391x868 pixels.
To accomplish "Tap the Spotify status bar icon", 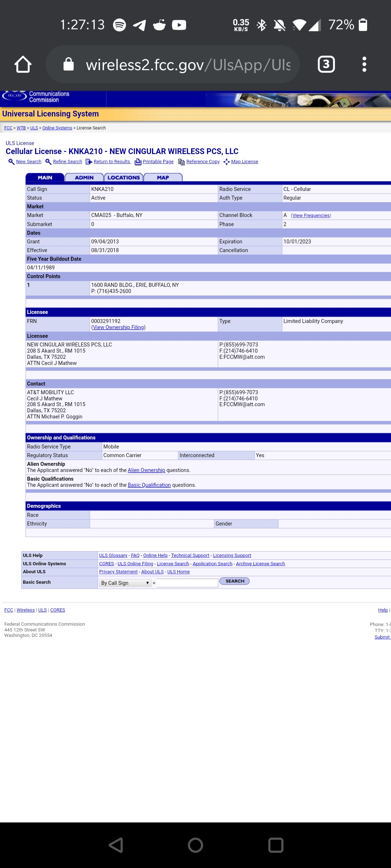I will [x=119, y=25].
